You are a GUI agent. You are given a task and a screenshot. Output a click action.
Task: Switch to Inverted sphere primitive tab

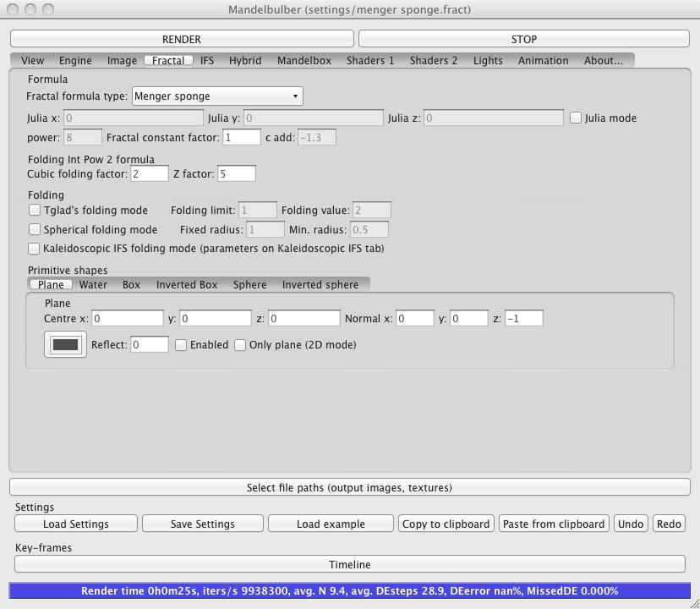(x=320, y=285)
